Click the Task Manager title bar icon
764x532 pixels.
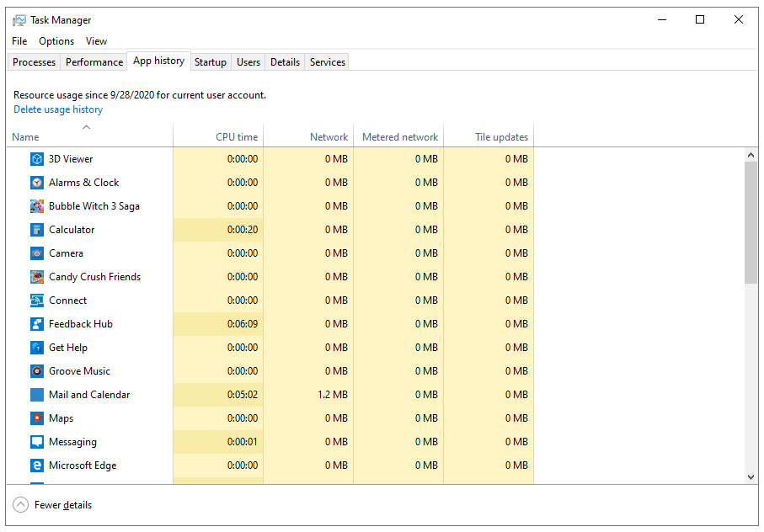tap(19, 20)
